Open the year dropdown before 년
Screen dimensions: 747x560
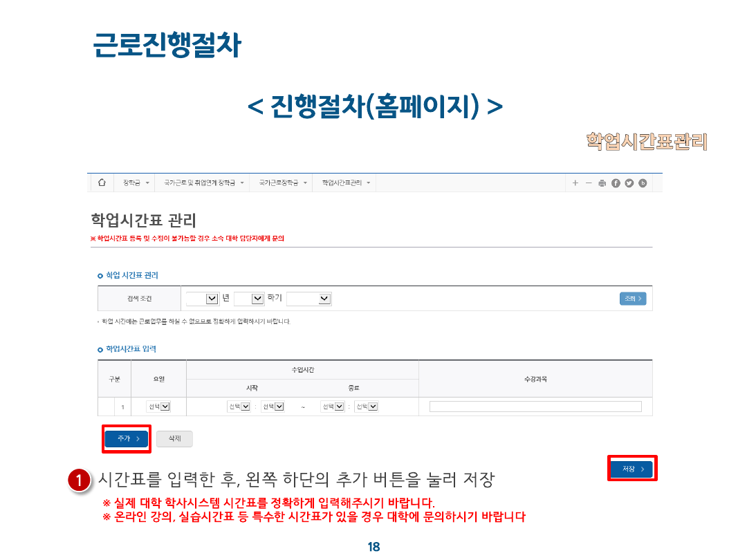point(203,299)
